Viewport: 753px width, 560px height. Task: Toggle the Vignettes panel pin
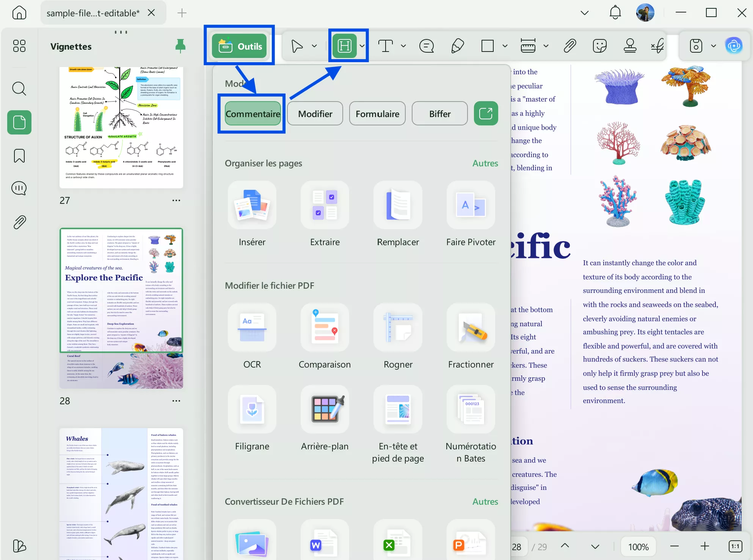coord(180,46)
